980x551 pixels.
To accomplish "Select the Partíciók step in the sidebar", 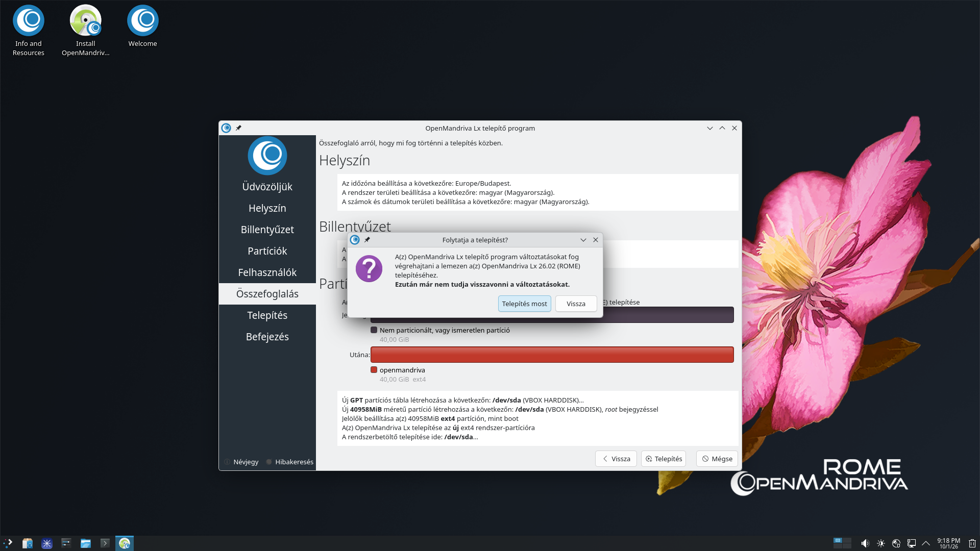I will [x=267, y=251].
